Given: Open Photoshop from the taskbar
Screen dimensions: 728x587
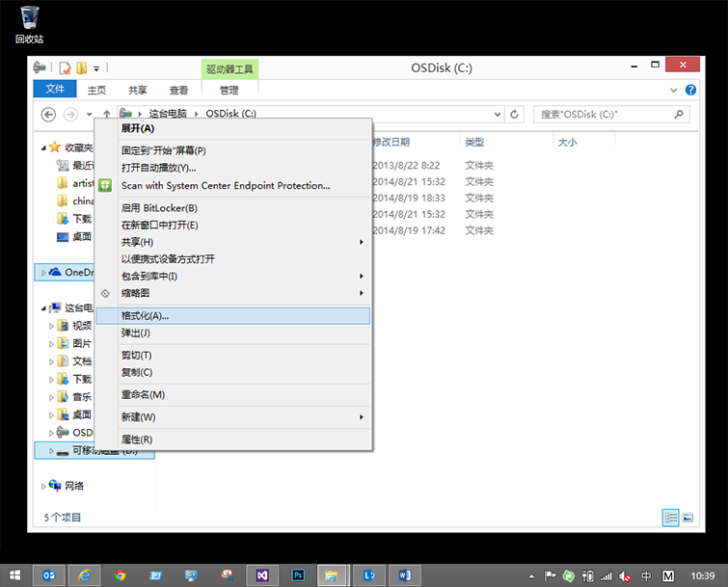Looking at the screenshot, I should point(298,575).
